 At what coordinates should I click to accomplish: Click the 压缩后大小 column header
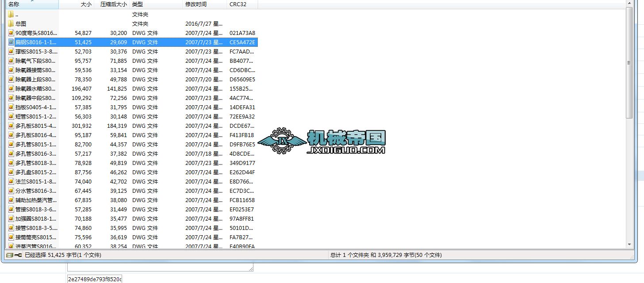112,4
